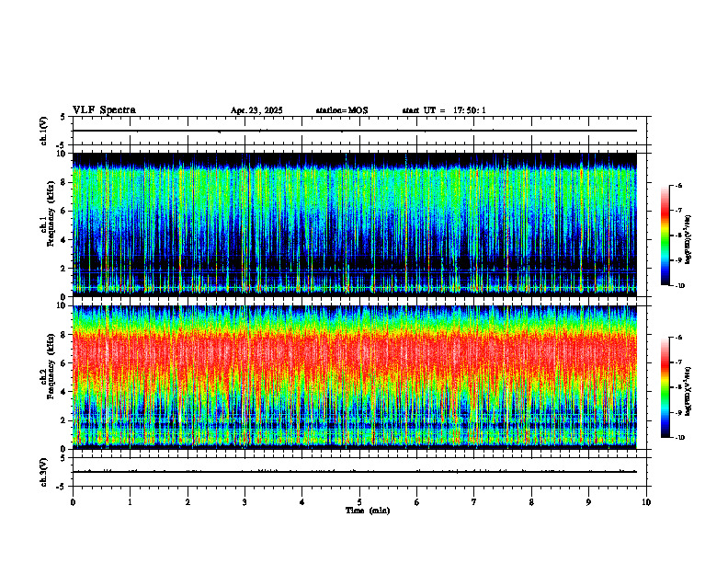Click time axis tick label '5'
This screenshot has height=563, width=728.
(x=359, y=502)
